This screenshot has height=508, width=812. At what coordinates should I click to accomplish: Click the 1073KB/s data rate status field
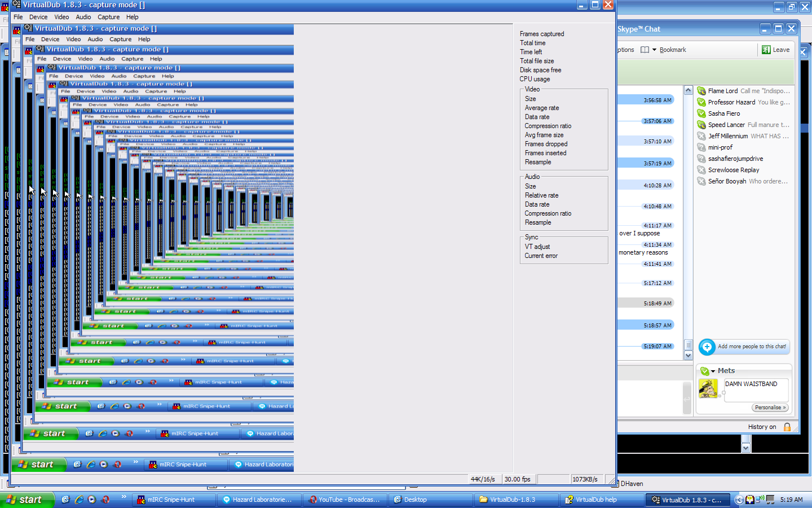586,479
